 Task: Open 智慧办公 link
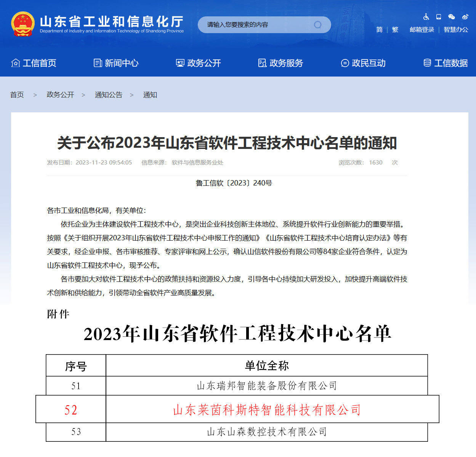(456, 30)
